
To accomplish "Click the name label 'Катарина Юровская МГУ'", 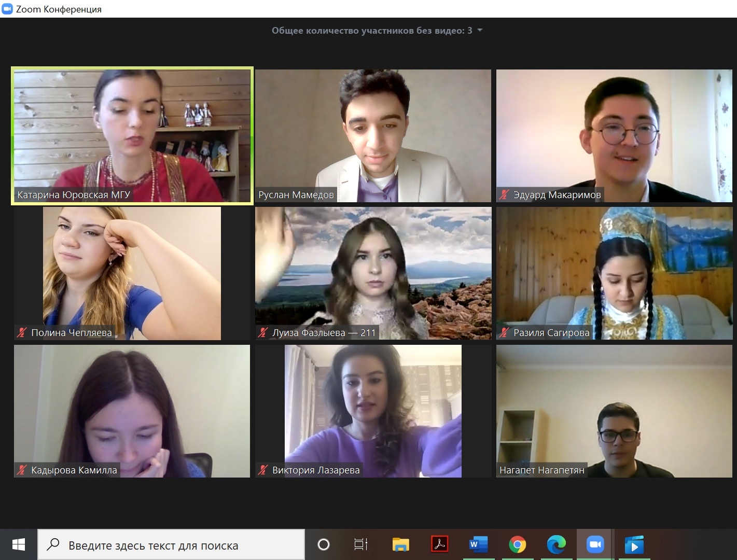I will click(74, 195).
